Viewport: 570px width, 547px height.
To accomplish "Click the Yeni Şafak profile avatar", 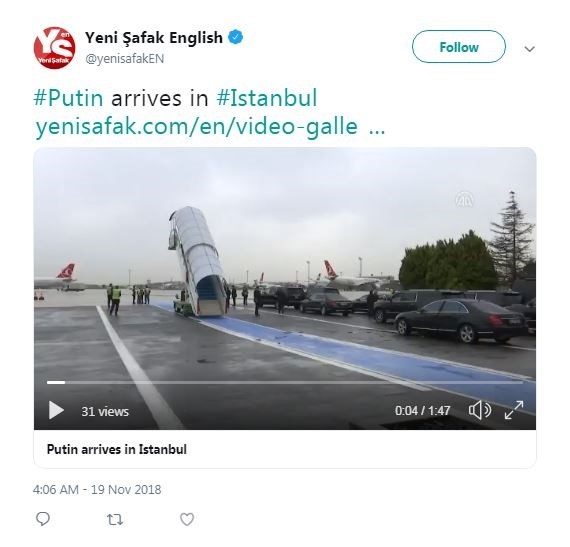I will pyautogui.click(x=54, y=48).
